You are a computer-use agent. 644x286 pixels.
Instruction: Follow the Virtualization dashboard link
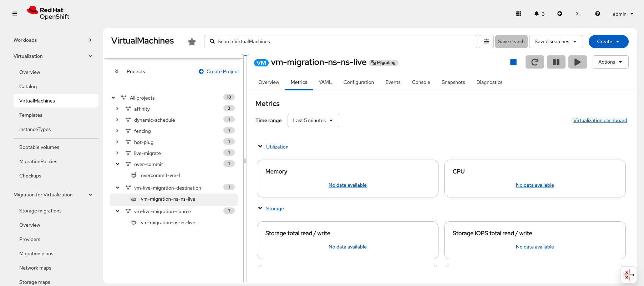tap(600, 121)
